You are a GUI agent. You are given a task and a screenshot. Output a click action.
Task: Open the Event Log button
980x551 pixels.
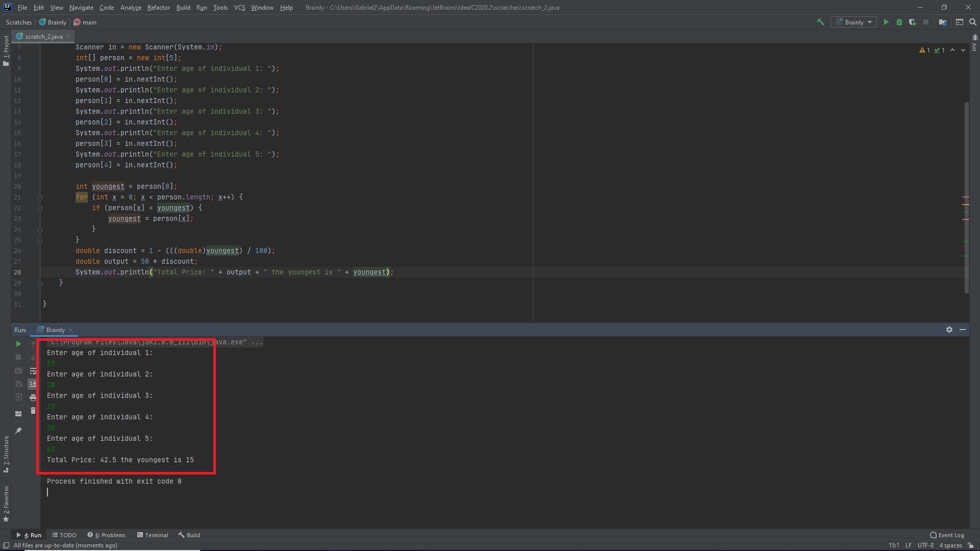(947, 535)
